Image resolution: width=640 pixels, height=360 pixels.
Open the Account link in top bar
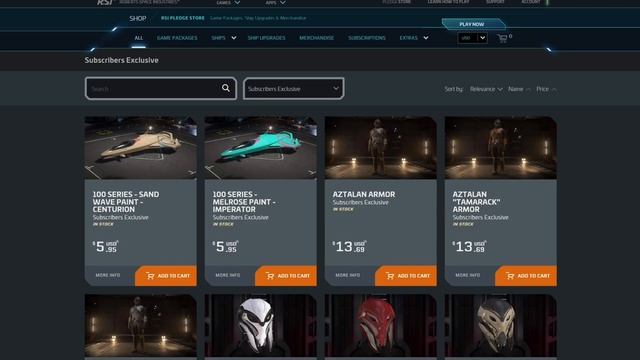[531, 2]
